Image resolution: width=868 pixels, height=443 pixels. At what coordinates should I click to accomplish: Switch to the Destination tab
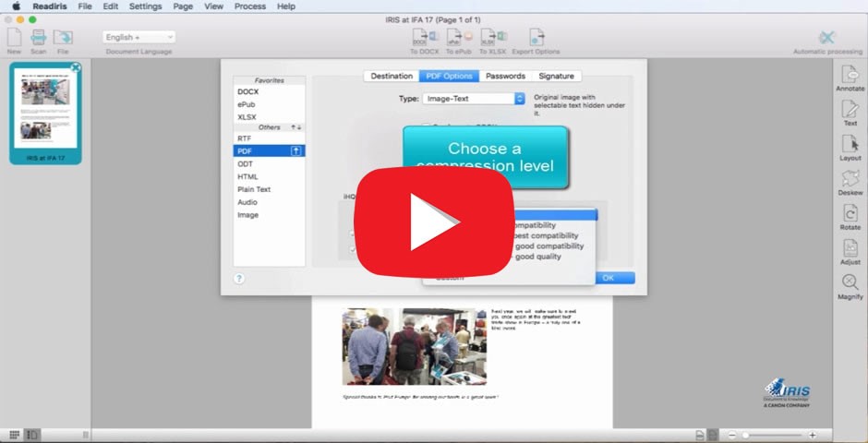[392, 77]
